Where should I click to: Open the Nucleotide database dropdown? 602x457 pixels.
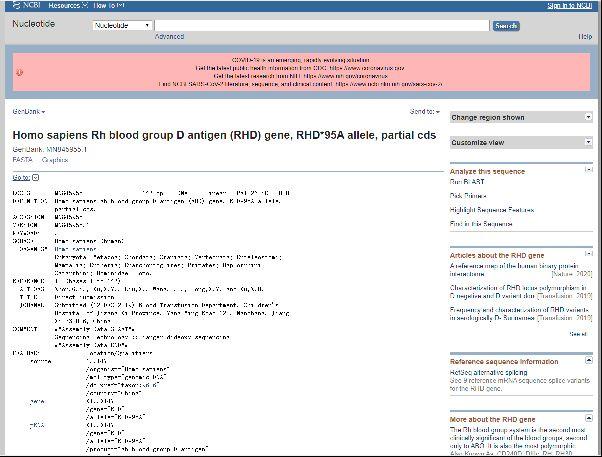click(122, 26)
